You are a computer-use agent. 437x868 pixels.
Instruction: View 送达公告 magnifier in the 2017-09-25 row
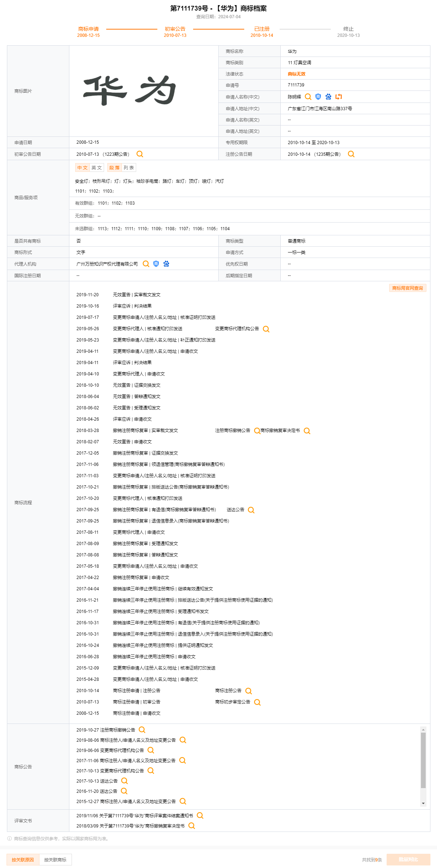click(251, 510)
